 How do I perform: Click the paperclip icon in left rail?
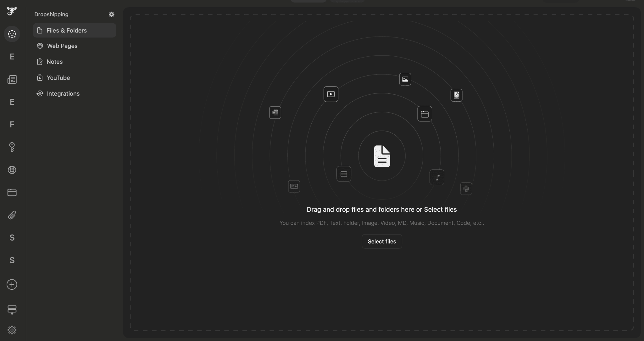12,215
